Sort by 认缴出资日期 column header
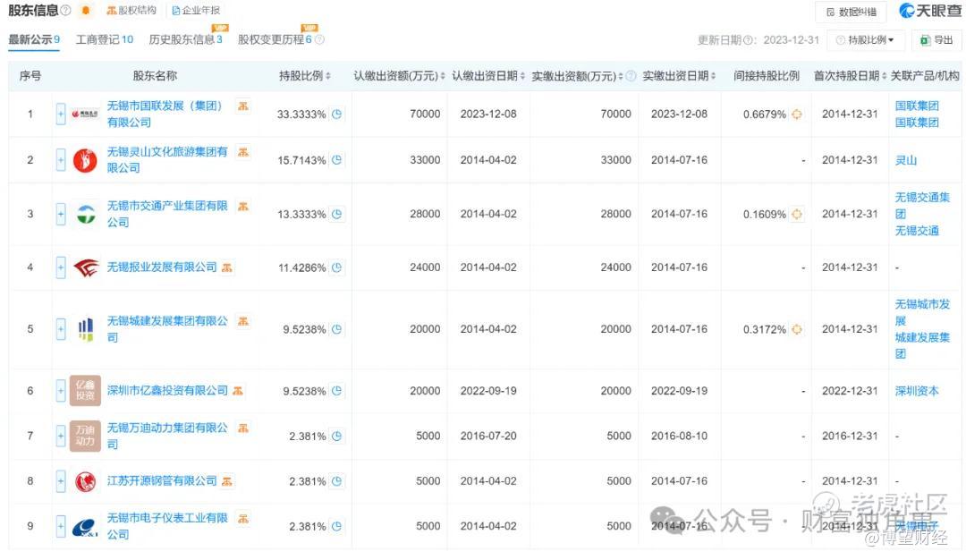Screen dimensions: 966x560 click(x=488, y=76)
